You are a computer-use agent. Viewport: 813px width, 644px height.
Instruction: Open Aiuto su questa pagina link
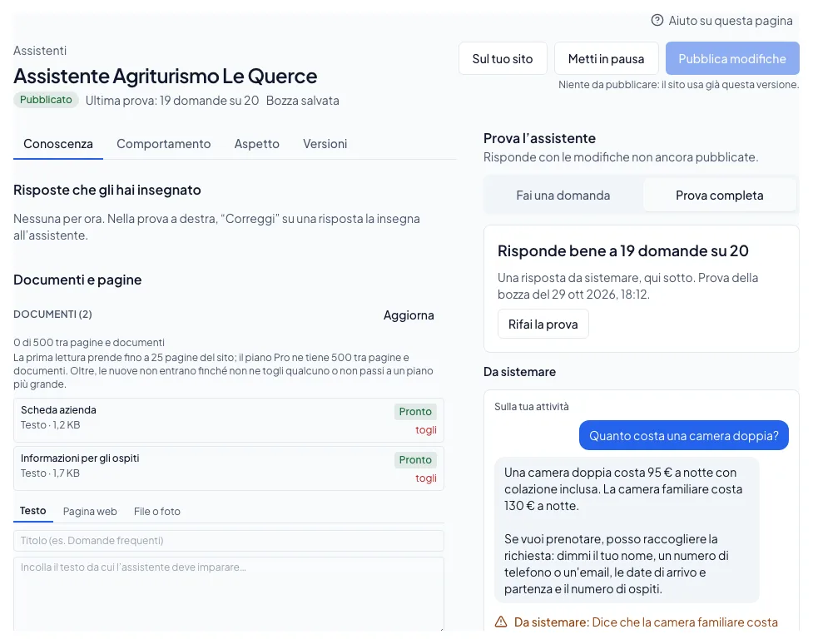(721, 20)
